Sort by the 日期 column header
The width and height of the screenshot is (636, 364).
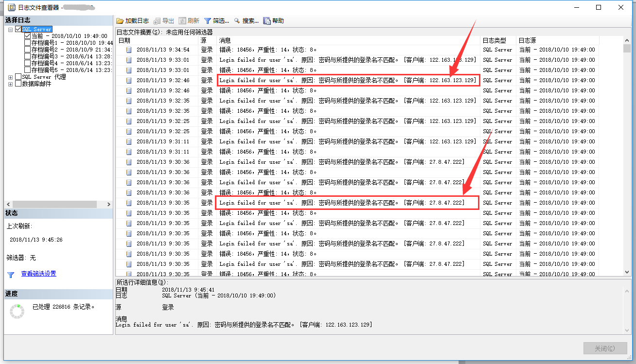(157, 40)
